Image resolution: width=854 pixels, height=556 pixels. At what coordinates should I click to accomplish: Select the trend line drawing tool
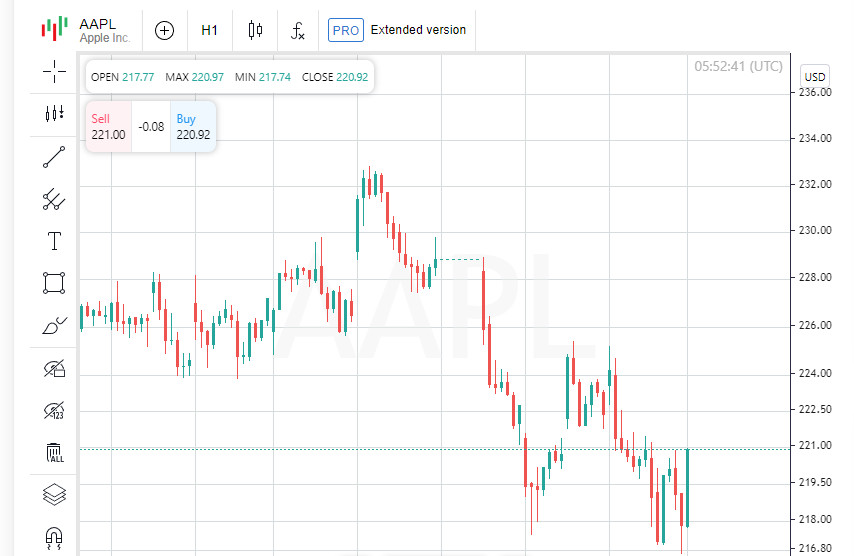(x=54, y=157)
